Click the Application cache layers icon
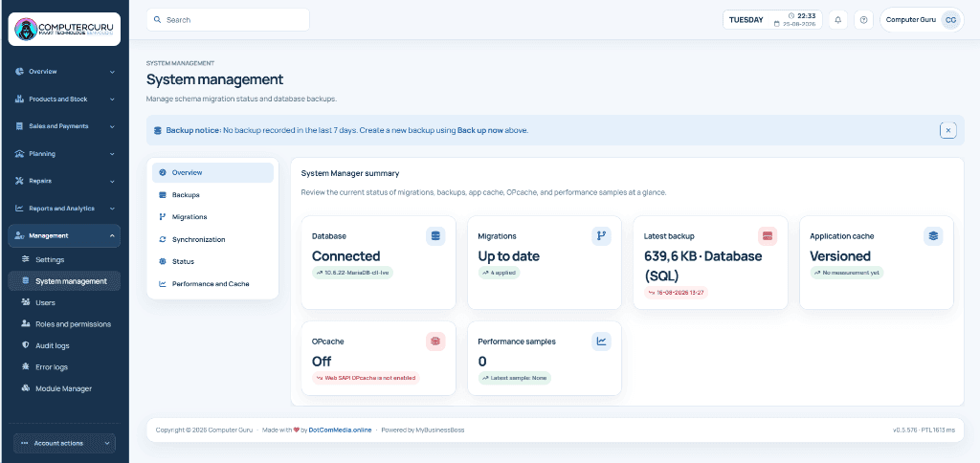The image size is (980, 463). click(x=933, y=236)
